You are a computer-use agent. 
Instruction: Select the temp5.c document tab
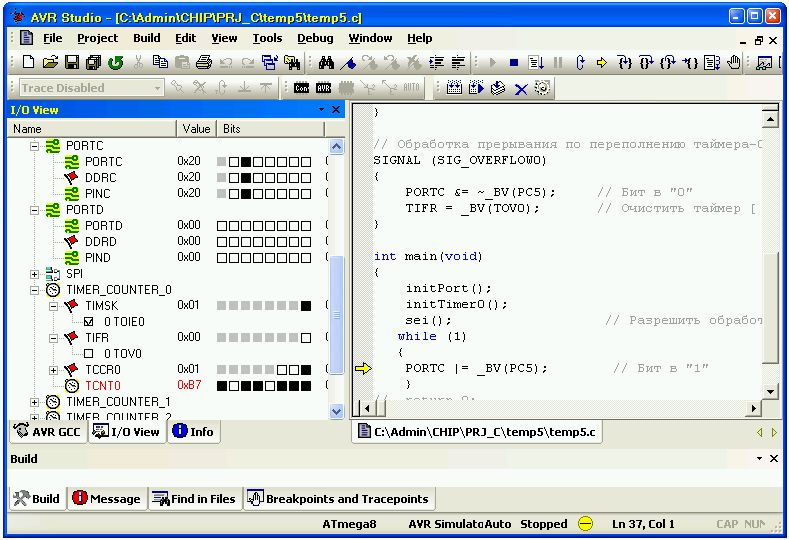pos(477,432)
